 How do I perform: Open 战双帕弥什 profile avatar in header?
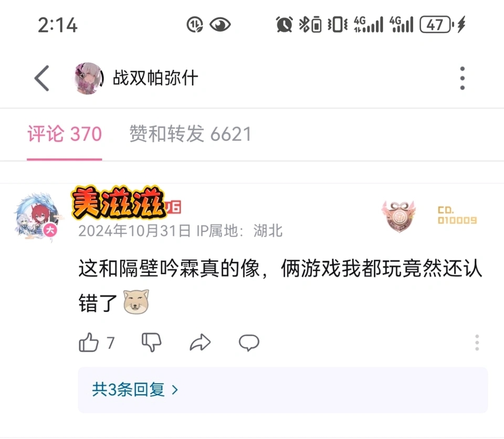[89, 78]
